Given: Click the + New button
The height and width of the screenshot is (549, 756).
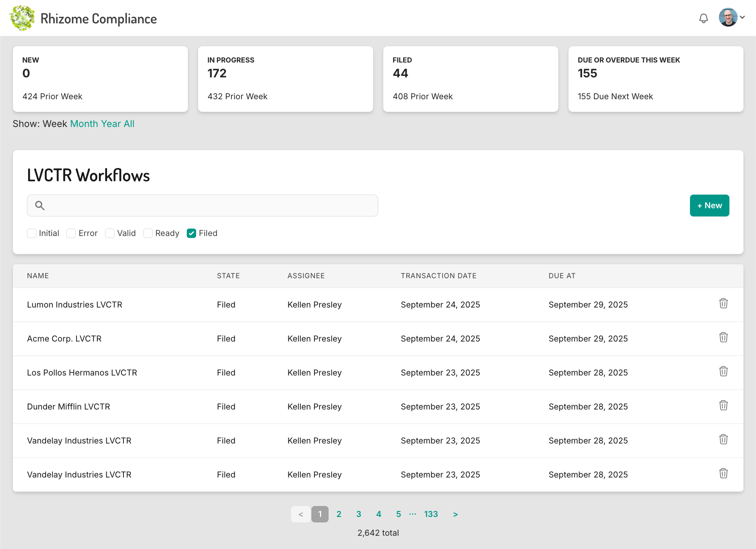Looking at the screenshot, I should (x=709, y=206).
